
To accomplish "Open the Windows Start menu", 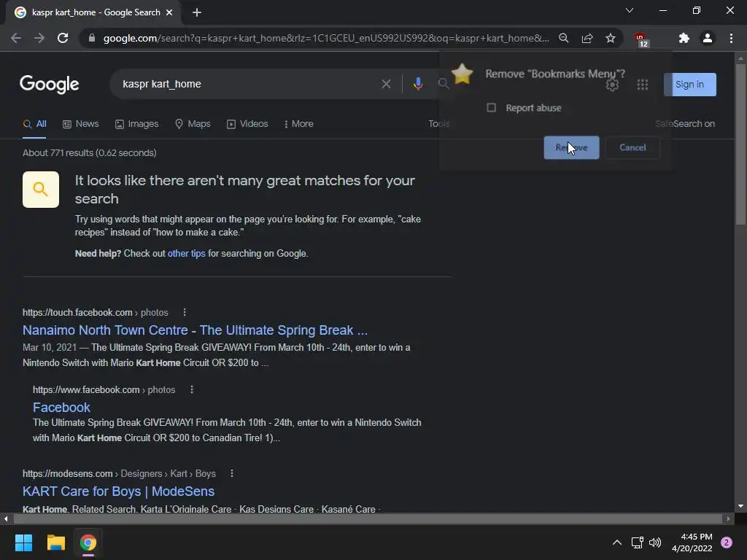I will tap(23, 542).
